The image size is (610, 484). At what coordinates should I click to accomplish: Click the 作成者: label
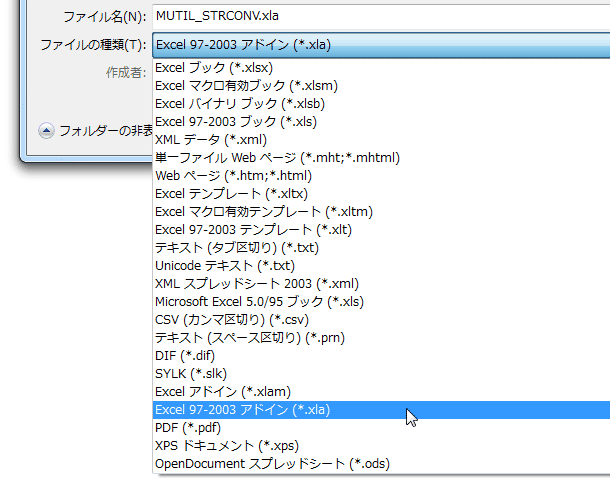(126, 72)
